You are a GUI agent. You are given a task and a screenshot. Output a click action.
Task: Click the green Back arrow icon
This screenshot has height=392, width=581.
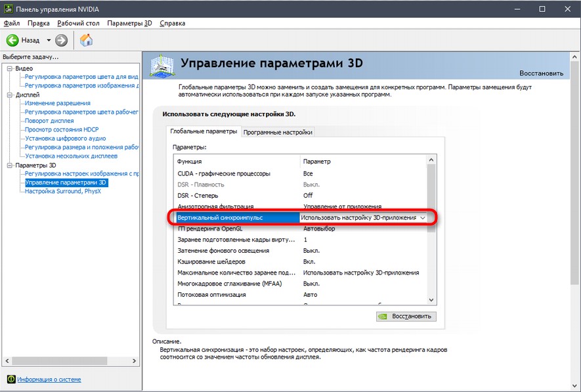click(x=12, y=40)
